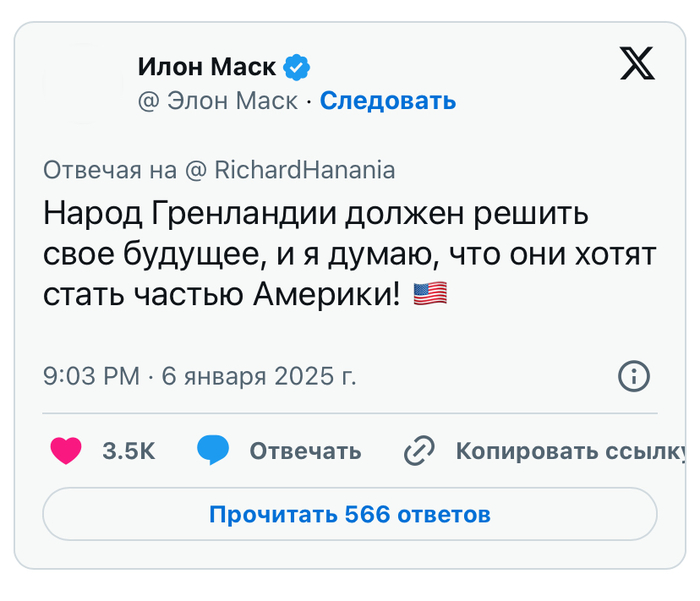Open the author name Илон Маск
700x601 pixels.
pos(207,67)
